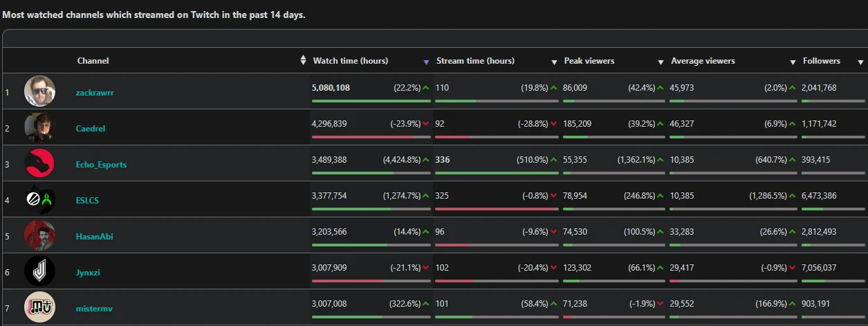Open Echo_Esports channel link
The width and height of the screenshot is (868, 326).
coord(101,165)
